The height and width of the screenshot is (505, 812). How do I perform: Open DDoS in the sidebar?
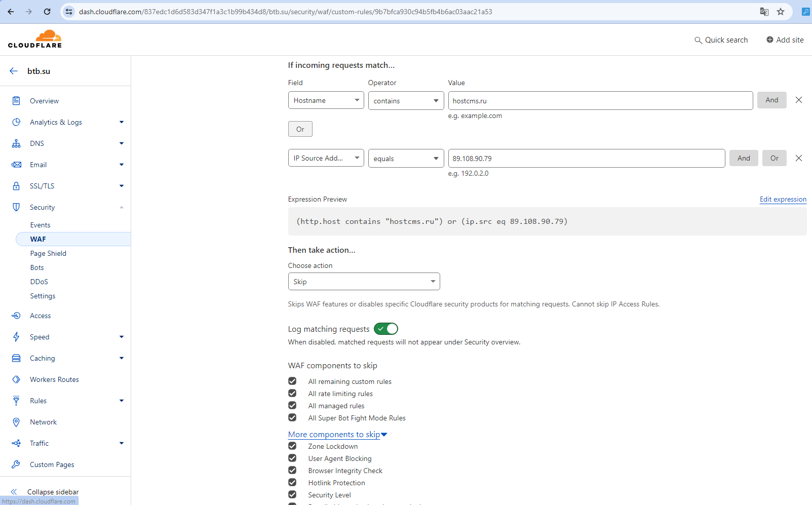click(39, 282)
